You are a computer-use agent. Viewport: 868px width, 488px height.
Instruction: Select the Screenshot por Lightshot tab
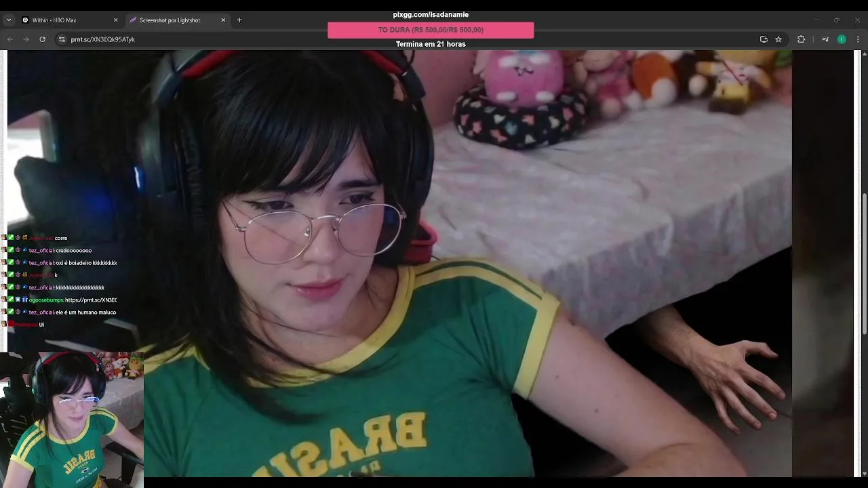178,20
